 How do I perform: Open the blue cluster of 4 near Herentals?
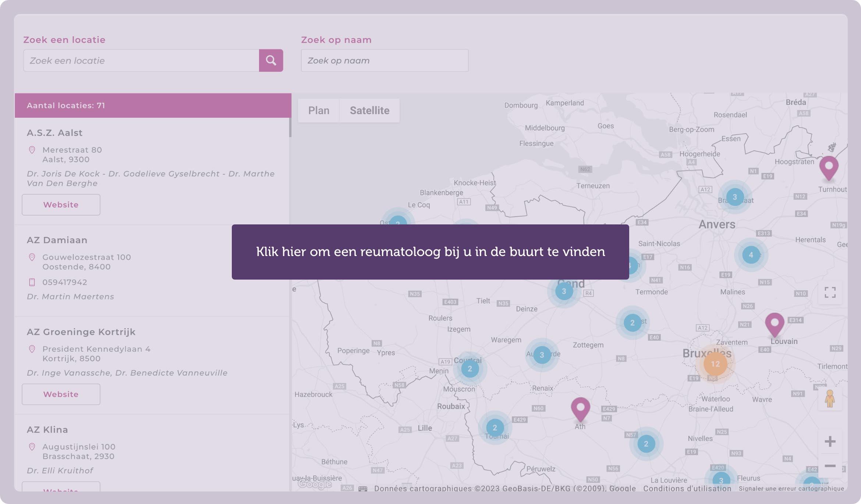tap(751, 255)
